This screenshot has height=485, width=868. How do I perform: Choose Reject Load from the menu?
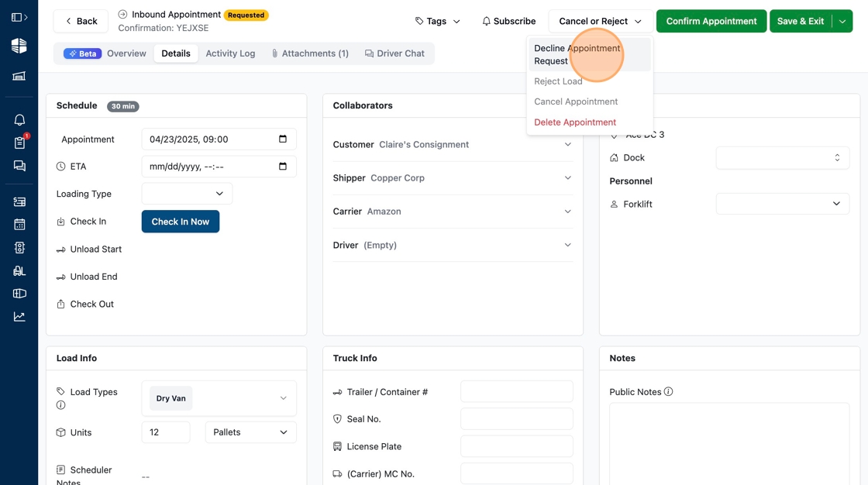pyautogui.click(x=558, y=81)
